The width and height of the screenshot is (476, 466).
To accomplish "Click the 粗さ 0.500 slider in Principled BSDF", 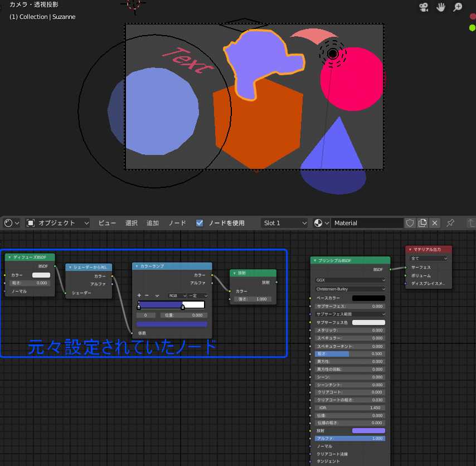I will click(351, 354).
